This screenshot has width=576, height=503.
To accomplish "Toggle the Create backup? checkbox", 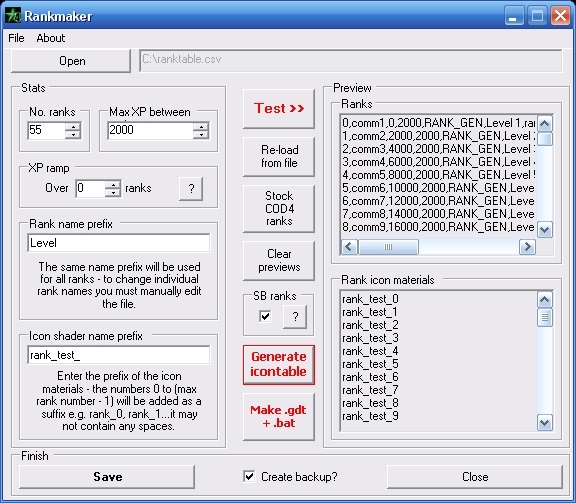I will (x=249, y=477).
